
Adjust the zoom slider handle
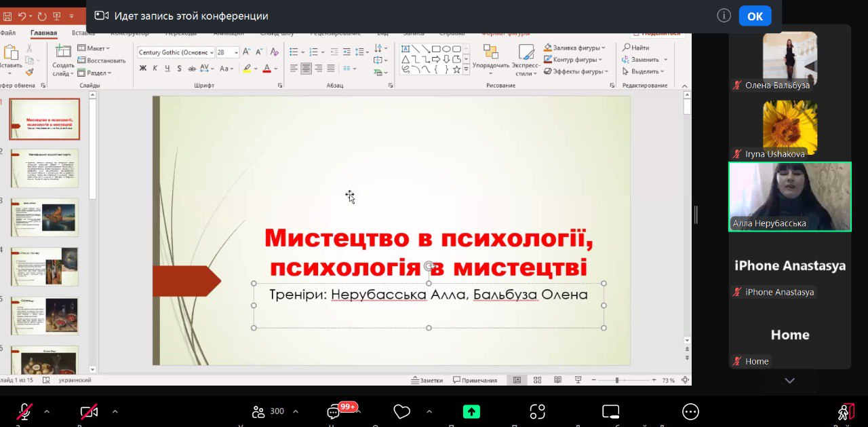(617, 380)
